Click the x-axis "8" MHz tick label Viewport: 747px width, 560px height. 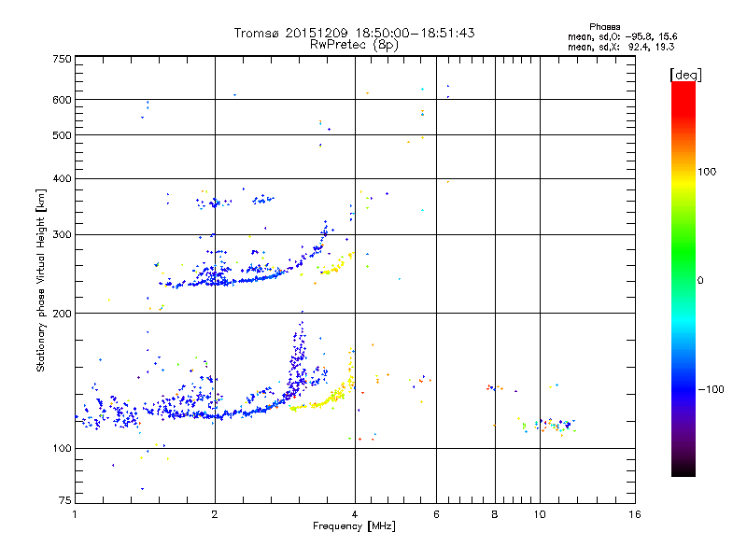point(495,514)
